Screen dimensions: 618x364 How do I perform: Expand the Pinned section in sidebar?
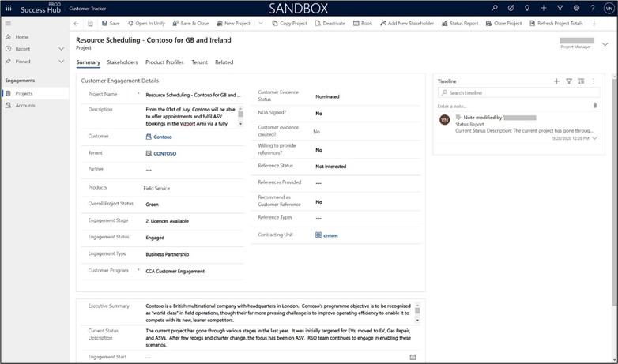[x=62, y=61]
